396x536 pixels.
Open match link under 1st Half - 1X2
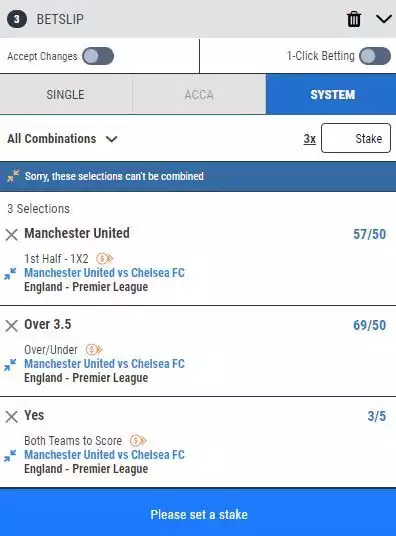(104, 273)
